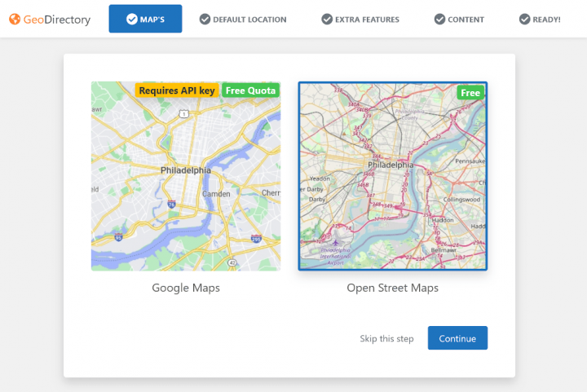The image size is (587, 392).
Task: Click the yellow Requires API key badge
Action: click(177, 90)
